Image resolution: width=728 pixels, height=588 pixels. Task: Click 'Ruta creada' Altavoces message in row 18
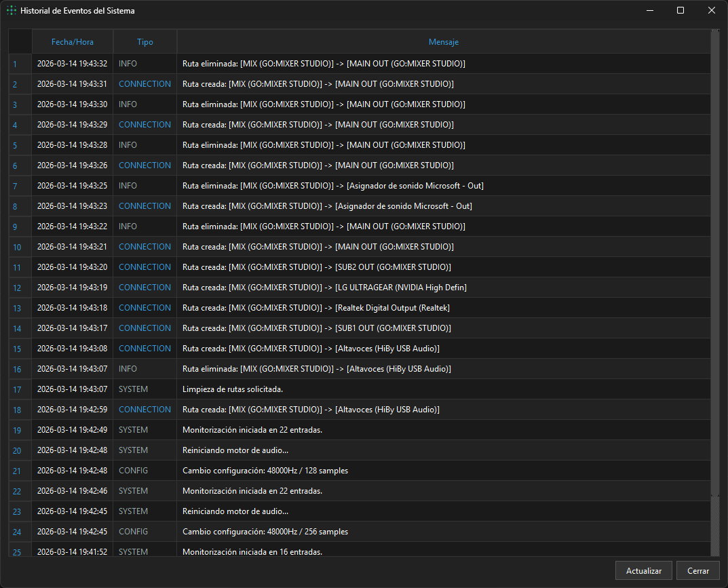(x=311, y=410)
